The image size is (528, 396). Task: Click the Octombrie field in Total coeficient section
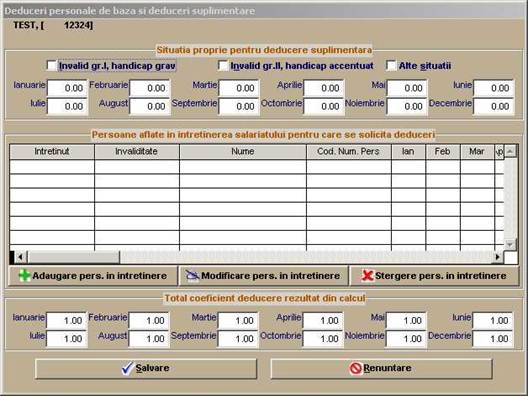tap(323, 339)
